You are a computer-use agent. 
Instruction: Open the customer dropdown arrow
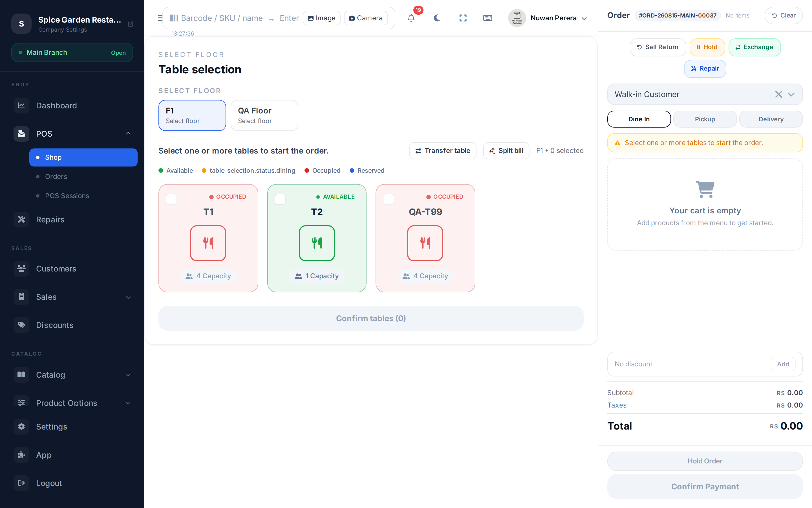tap(791, 95)
